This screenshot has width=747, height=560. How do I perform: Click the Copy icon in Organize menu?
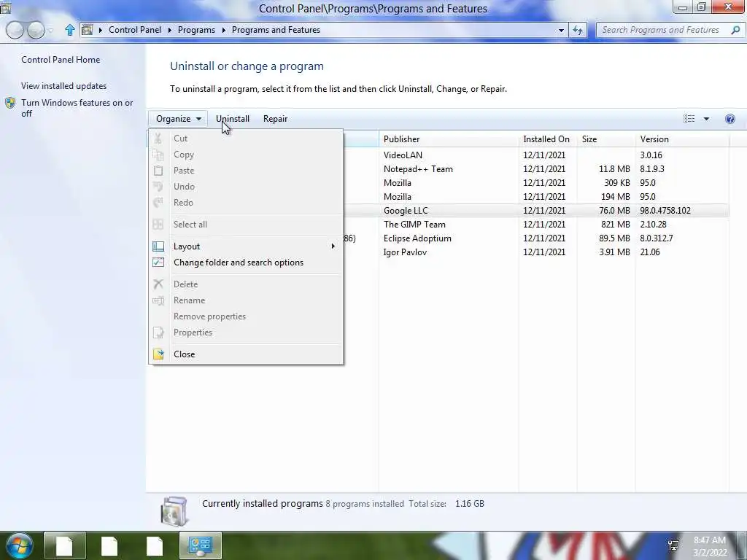point(158,155)
